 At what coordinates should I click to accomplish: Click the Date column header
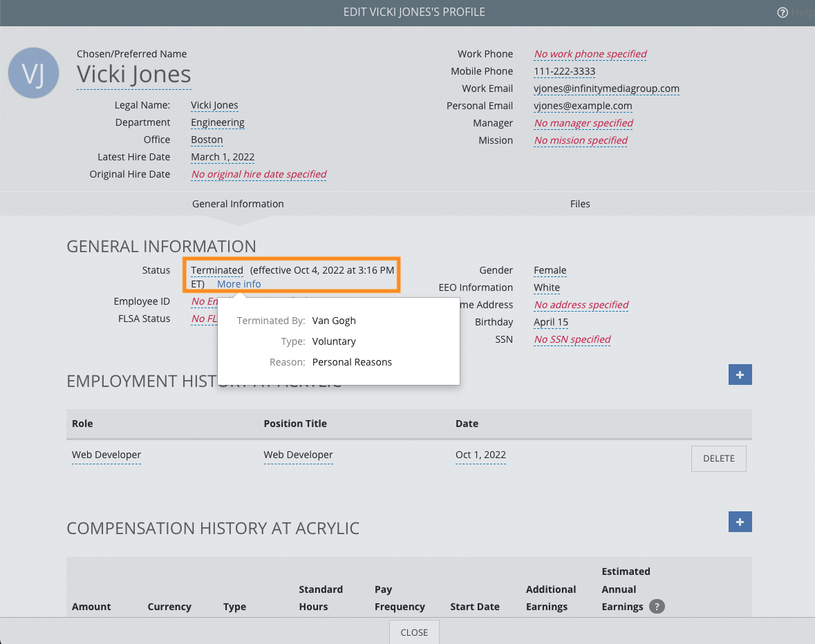[x=467, y=424]
